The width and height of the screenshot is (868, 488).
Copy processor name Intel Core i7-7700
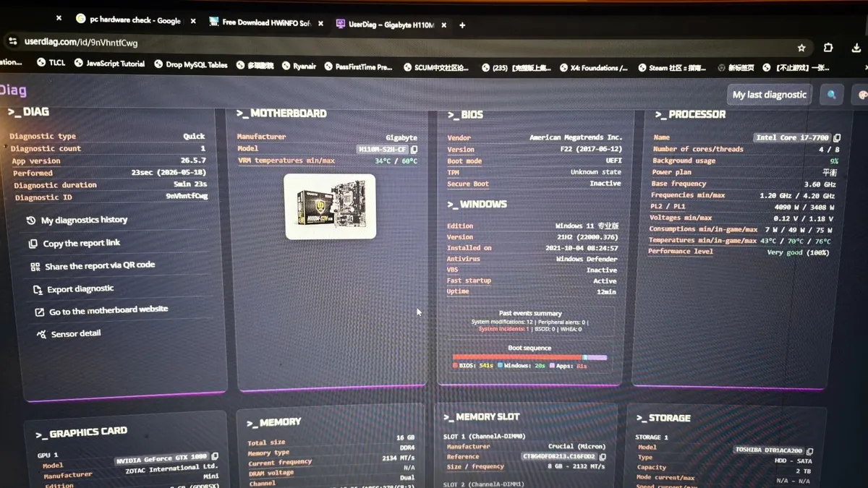click(837, 137)
